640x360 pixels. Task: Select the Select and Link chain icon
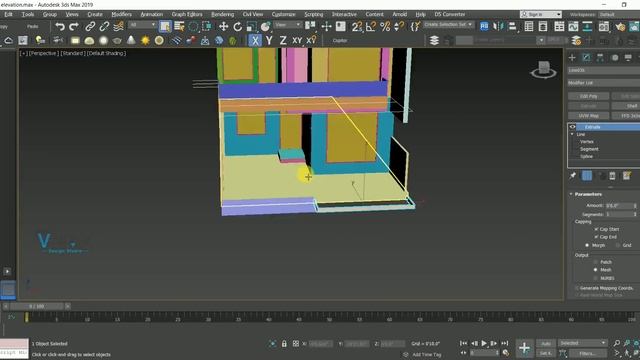(90, 27)
